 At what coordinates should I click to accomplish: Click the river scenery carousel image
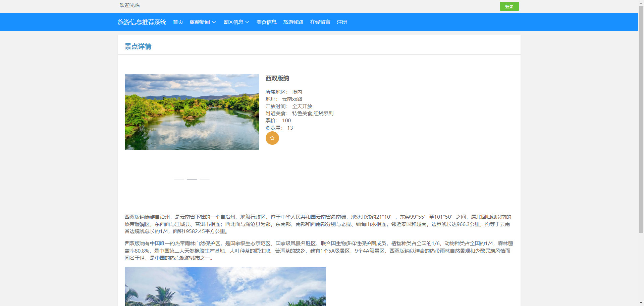[192, 112]
